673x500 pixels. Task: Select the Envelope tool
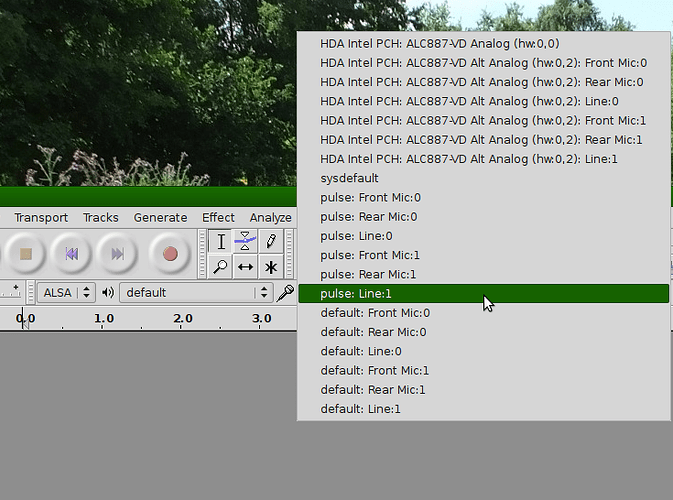click(245, 242)
